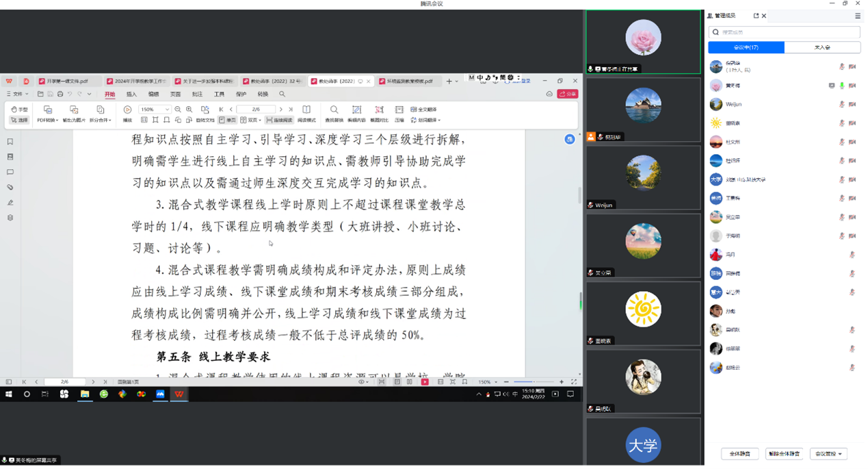Adjust the zoom slider in status bar

(x=524, y=382)
